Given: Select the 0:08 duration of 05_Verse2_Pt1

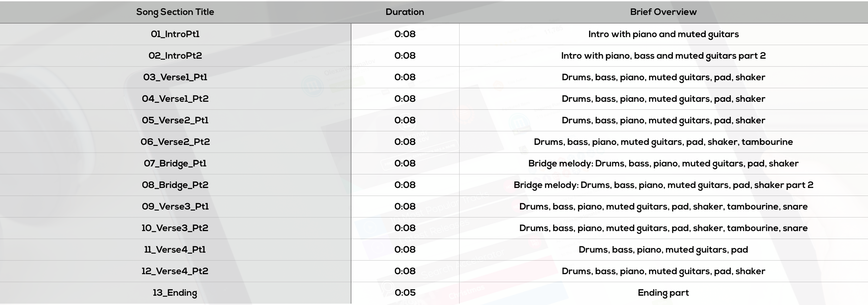Looking at the screenshot, I should [x=405, y=120].
